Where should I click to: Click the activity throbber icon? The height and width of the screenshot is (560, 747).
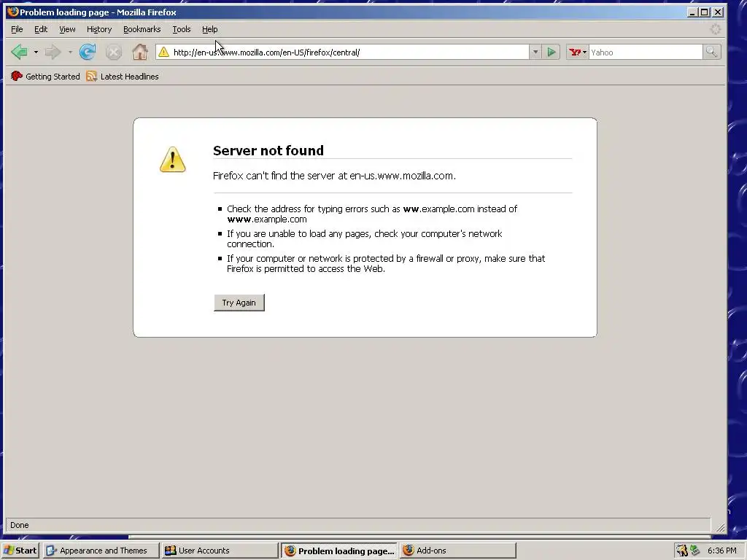click(x=715, y=29)
